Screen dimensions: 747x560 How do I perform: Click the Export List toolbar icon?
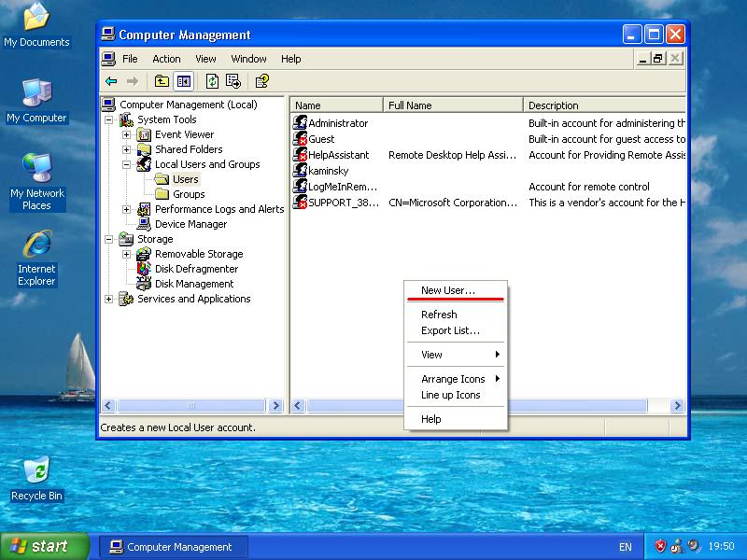[x=233, y=81]
